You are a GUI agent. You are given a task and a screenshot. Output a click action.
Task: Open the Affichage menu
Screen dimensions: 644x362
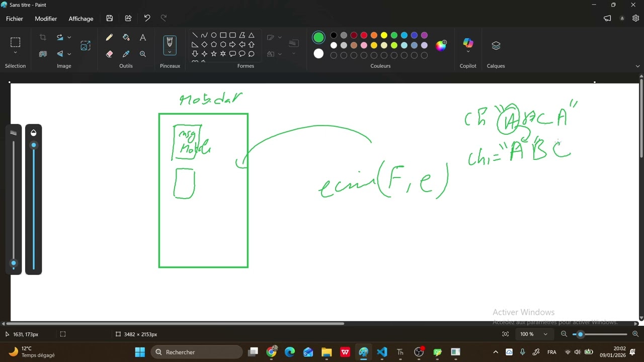click(81, 19)
